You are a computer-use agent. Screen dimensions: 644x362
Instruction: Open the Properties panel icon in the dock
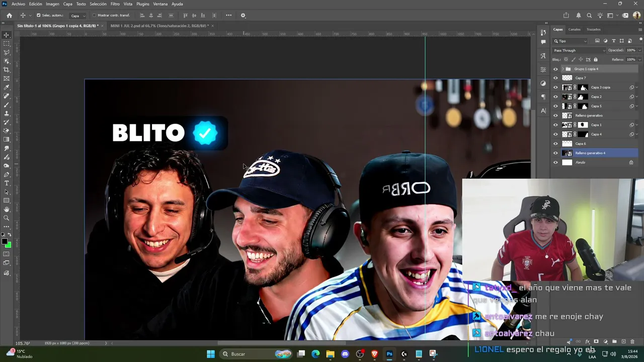[543, 69]
